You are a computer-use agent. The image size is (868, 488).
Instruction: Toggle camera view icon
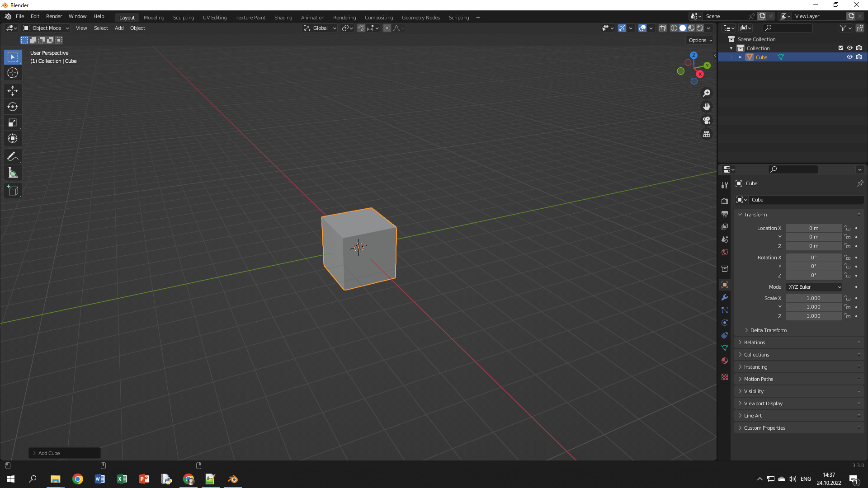(x=707, y=120)
